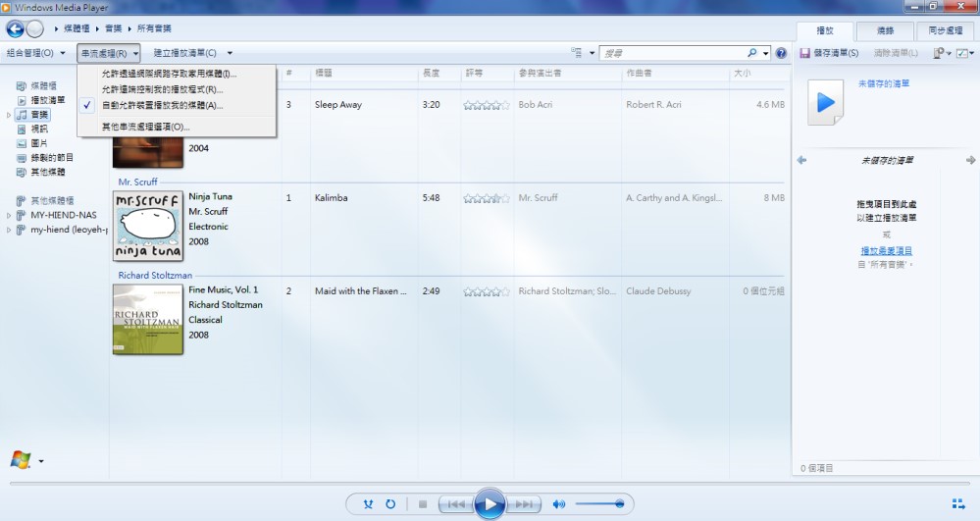The height and width of the screenshot is (521, 980).
Task: Go back with the blue back arrow
Action: [15, 28]
